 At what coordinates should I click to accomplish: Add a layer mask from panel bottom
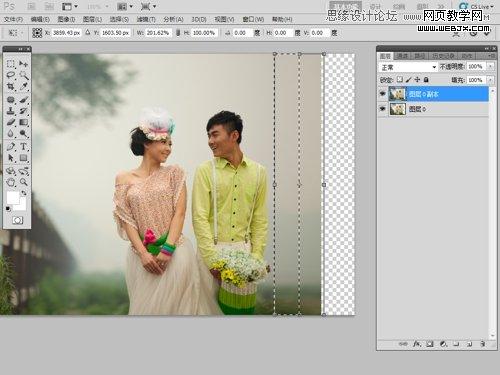[x=430, y=344]
